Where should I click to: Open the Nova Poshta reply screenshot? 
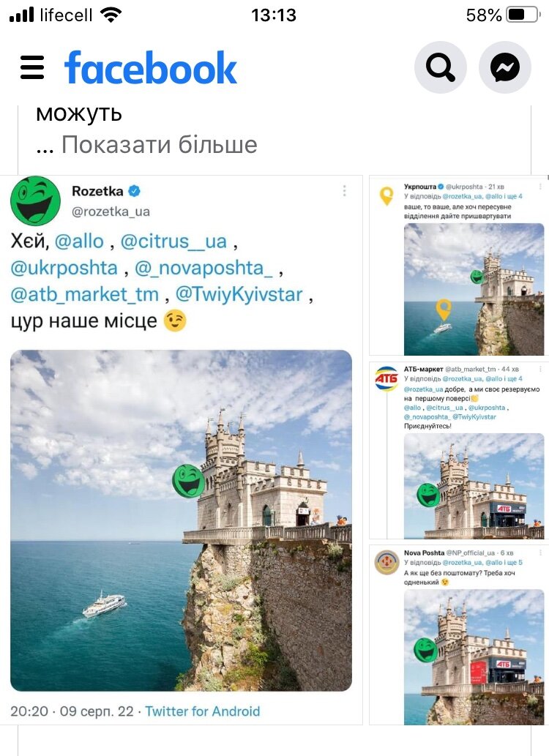point(459,635)
